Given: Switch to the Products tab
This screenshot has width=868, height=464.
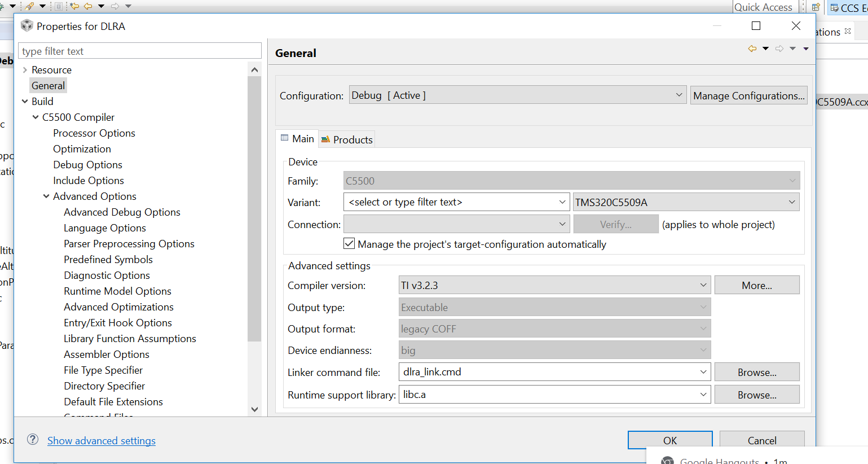Looking at the screenshot, I should [347, 139].
